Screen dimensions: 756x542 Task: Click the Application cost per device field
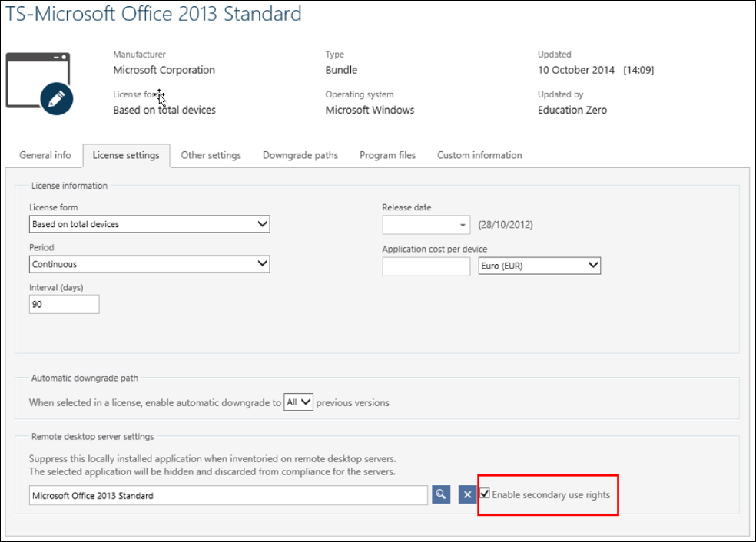[426, 265]
